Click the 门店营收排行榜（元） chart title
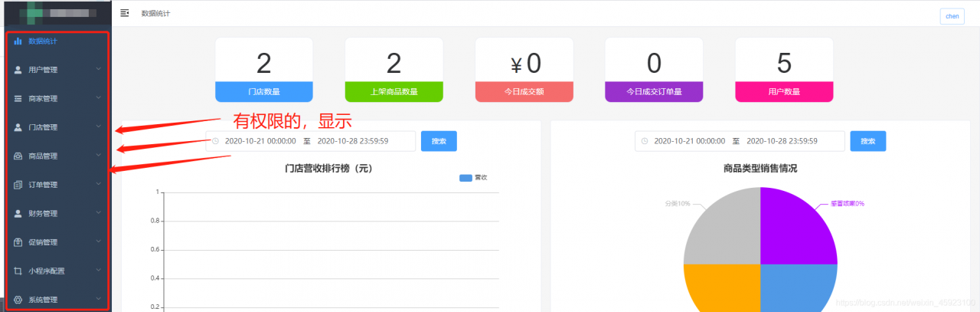Image resolution: width=980 pixels, height=312 pixels. pyautogui.click(x=328, y=168)
